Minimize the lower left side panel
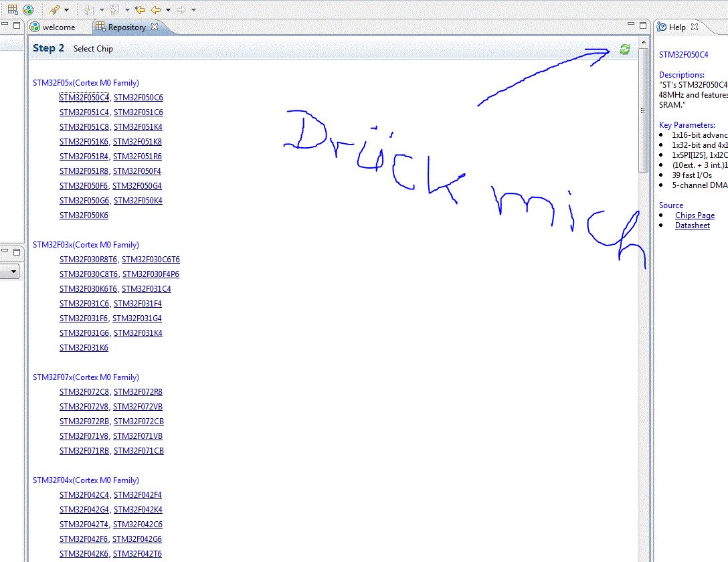The height and width of the screenshot is (562, 728). click(5, 251)
